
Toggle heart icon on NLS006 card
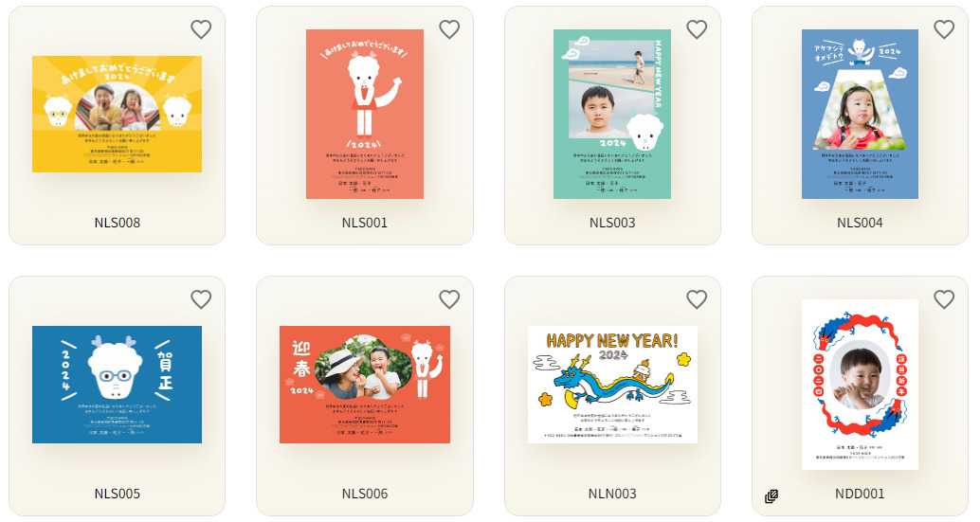click(x=449, y=299)
